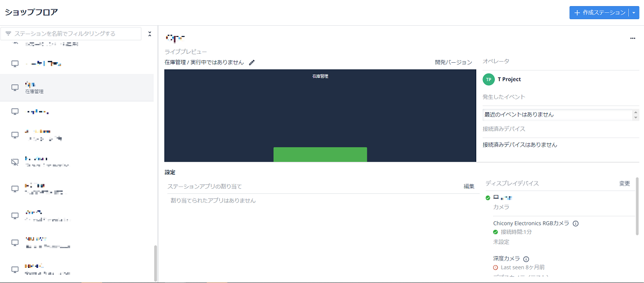Click green check icon beside display device name
Viewport: 644px width, 283px height.
(x=487, y=198)
